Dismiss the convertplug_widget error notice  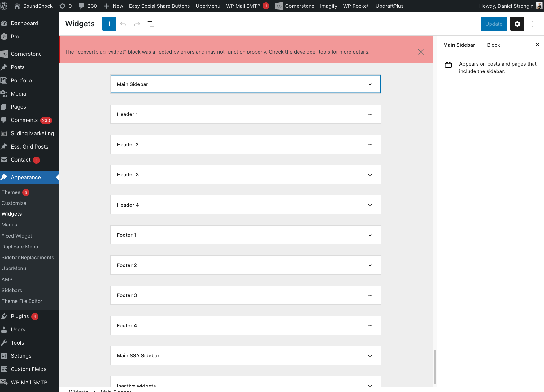[420, 52]
